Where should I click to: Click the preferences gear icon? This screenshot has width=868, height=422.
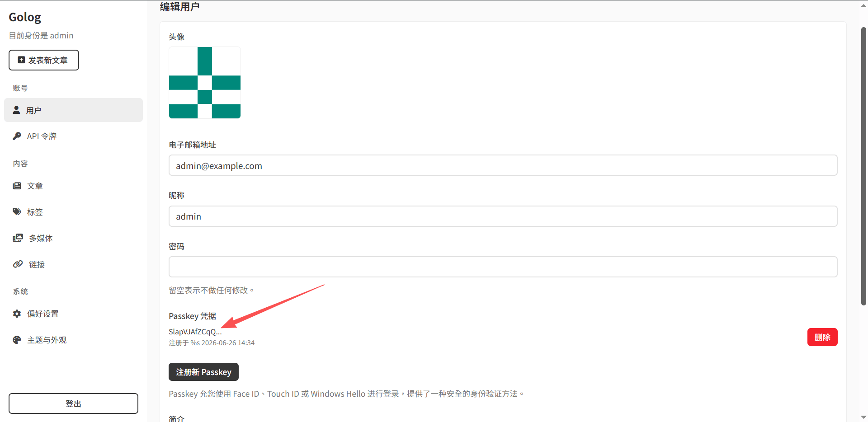[x=17, y=314]
